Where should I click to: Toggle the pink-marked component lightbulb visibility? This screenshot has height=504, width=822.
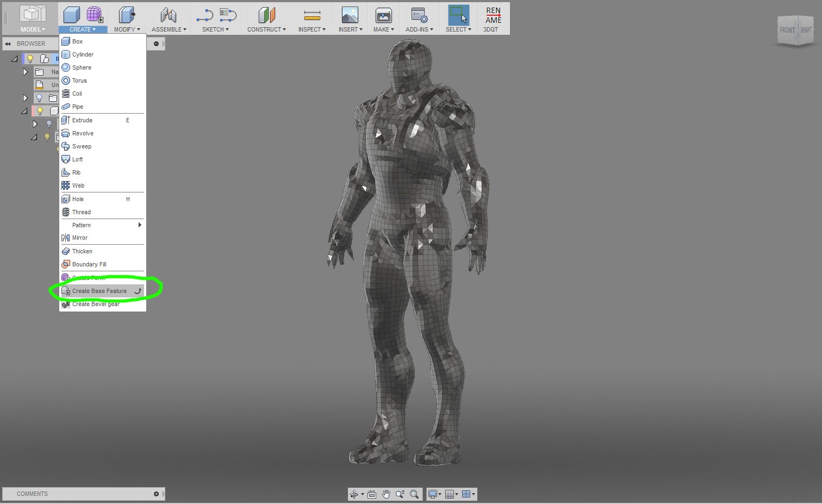tap(40, 111)
